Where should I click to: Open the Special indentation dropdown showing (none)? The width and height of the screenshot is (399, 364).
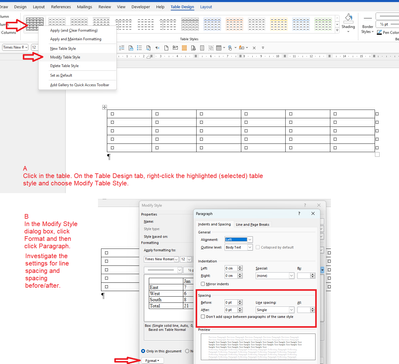(275, 276)
